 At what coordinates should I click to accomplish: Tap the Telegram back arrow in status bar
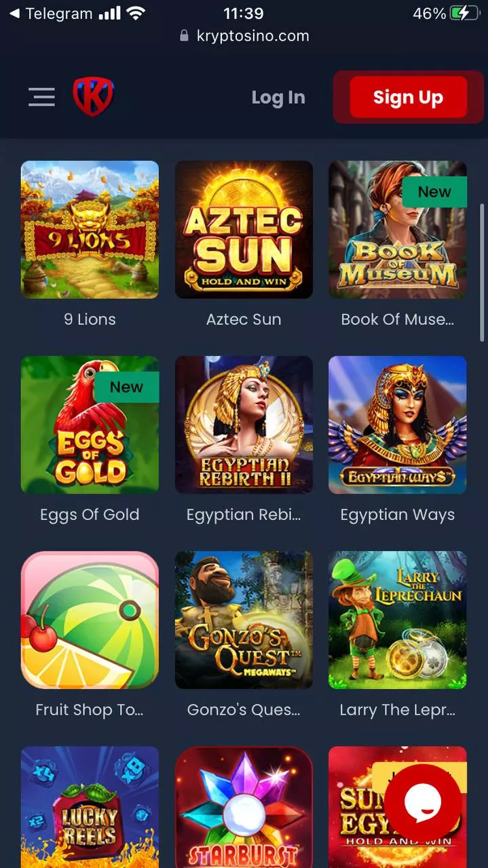tap(14, 13)
